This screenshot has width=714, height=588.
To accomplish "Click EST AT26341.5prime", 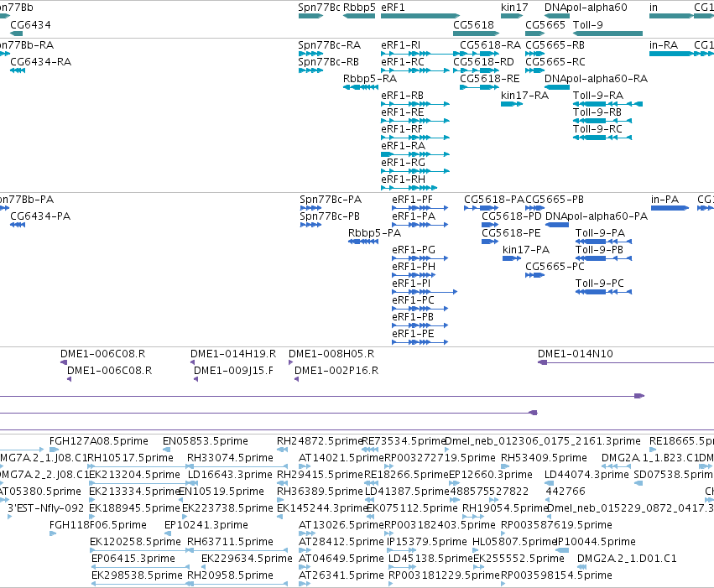I will pyautogui.click(x=341, y=575).
